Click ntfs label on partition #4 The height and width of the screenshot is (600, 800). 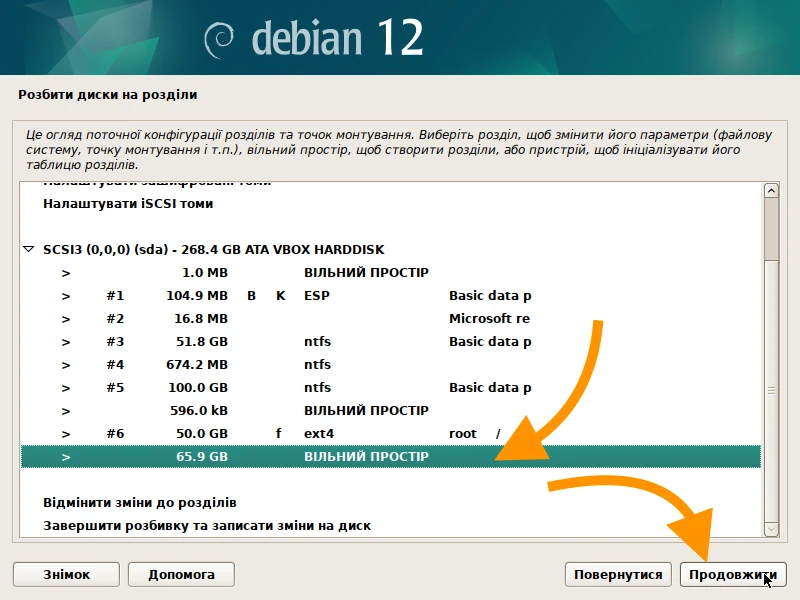pos(317,364)
